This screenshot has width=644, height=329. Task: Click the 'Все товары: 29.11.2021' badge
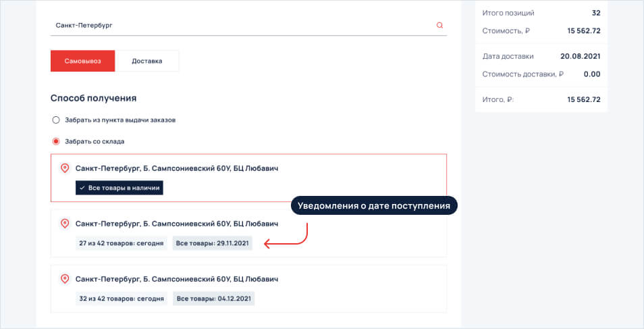pyautogui.click(x=213, y=243)
